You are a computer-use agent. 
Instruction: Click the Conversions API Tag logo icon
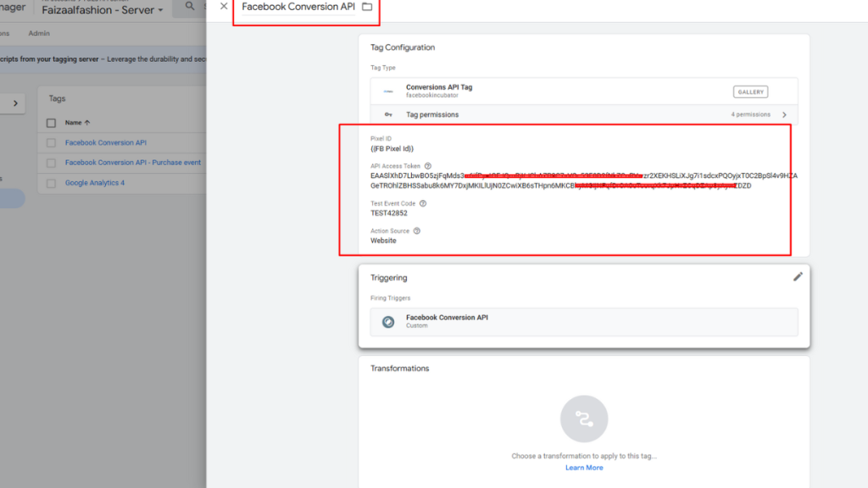coord(388,91)
